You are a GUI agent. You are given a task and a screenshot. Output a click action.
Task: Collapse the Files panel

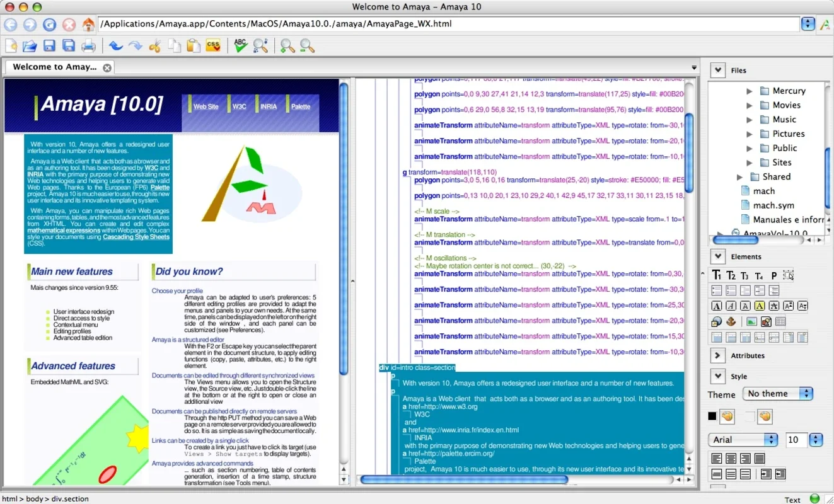pos(717,70)
